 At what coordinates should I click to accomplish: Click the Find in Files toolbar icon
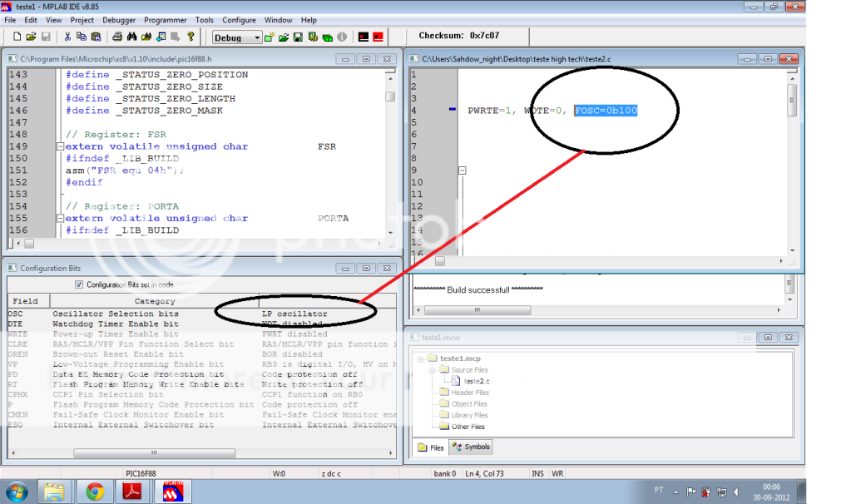pyautogui.click(x=146, y=37)
